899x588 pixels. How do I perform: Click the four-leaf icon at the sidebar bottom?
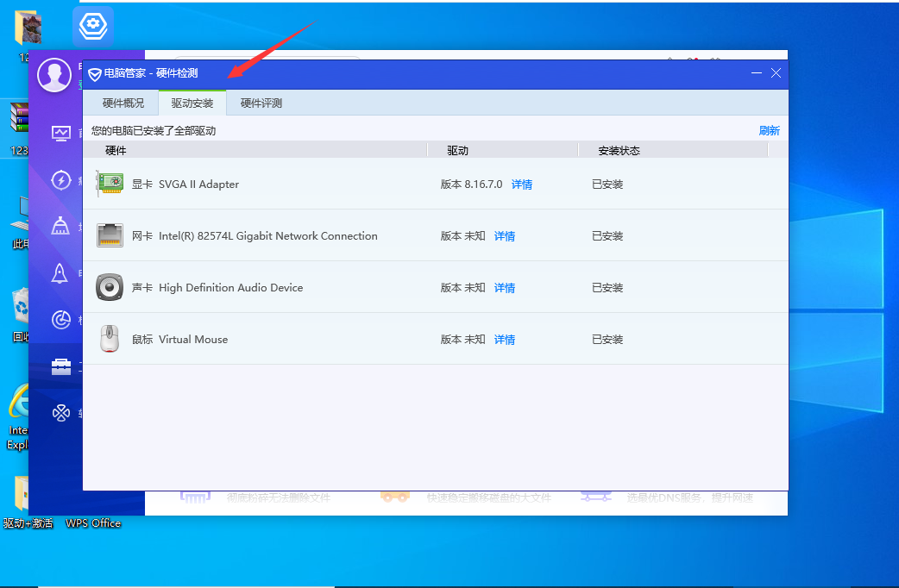[x=60, y=413]
